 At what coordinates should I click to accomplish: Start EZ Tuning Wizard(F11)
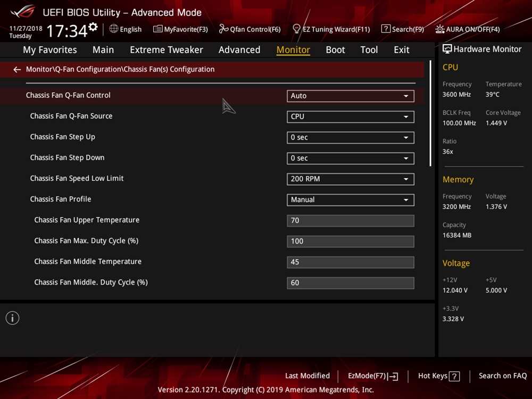pos(331,29)
